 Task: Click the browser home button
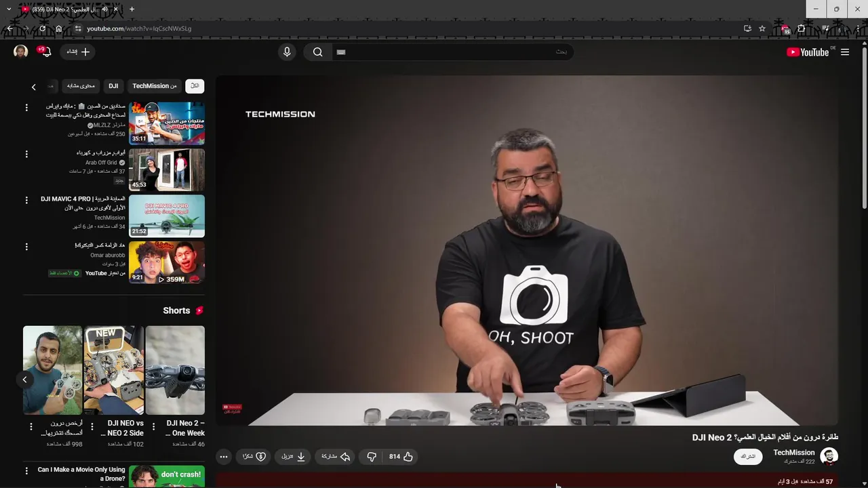59,28
